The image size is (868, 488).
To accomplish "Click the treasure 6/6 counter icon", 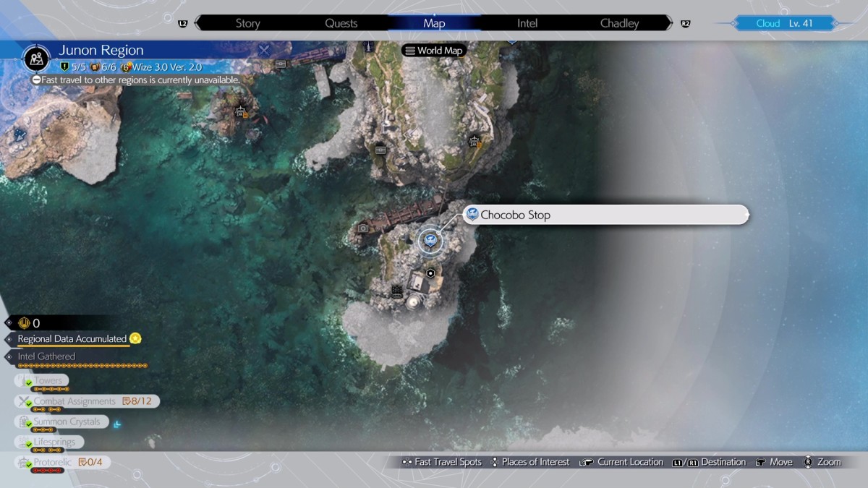I will pos(95,67).
